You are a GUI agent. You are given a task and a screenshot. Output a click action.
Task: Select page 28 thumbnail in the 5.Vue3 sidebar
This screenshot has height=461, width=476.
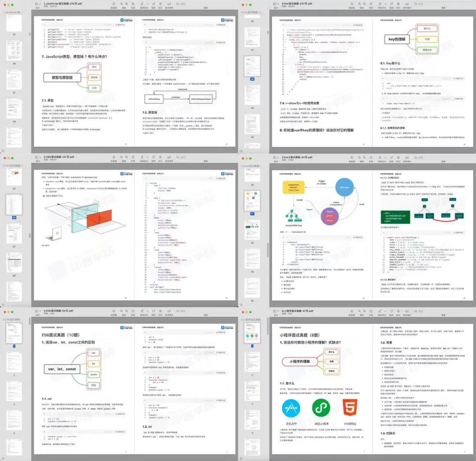point(252,229)
